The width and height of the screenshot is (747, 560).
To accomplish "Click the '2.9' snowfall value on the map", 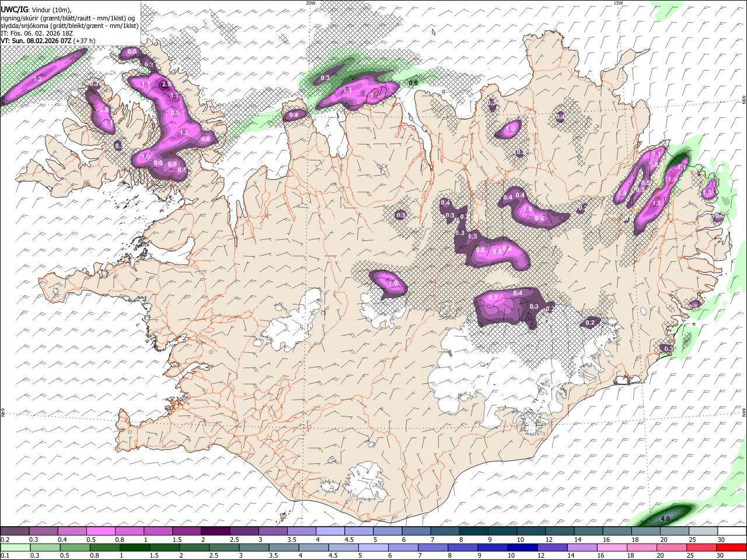I will point(166,85).
